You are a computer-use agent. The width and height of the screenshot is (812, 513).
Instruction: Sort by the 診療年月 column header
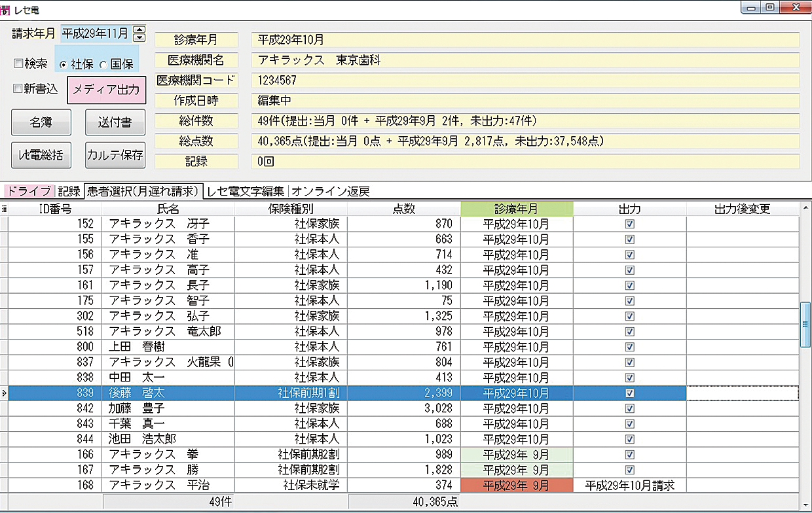pos(517,209)
